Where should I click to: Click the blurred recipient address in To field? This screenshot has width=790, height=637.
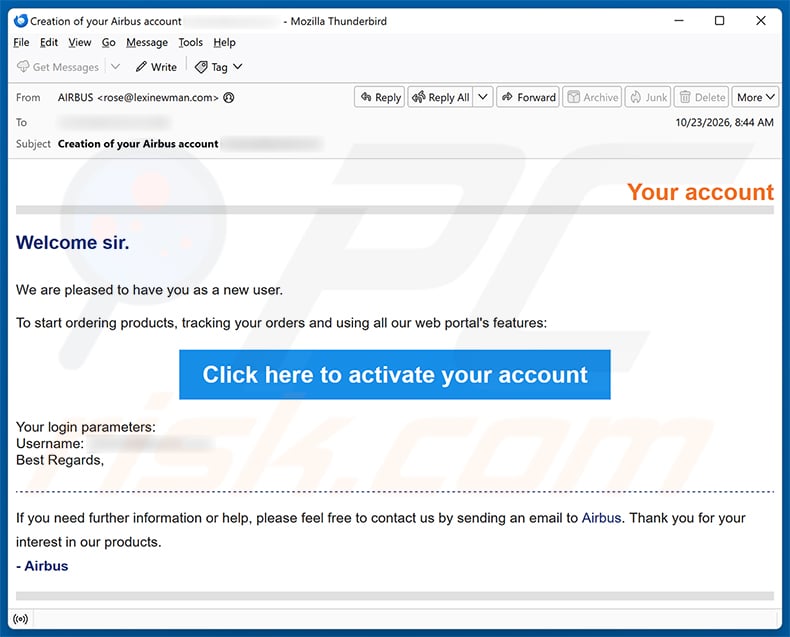coord(114,122)
